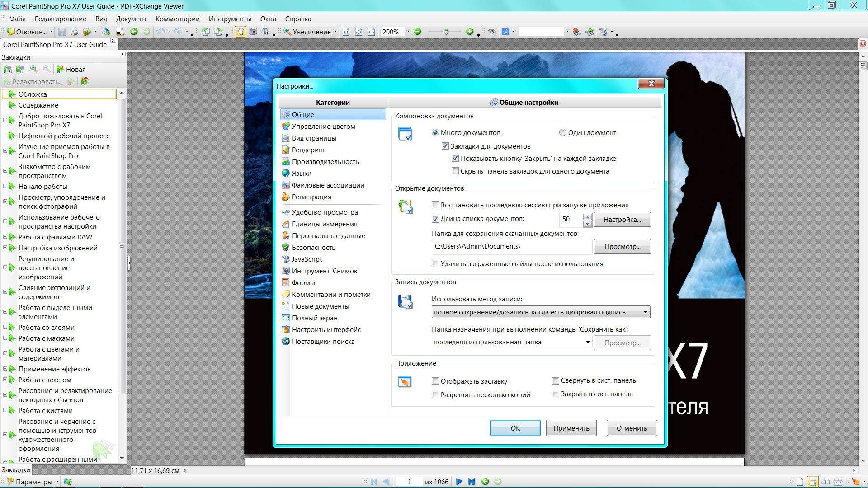The height and width of the screenshot is (488, 868).
Task: Enable 'Отображать заставку' checkbox
Action: 435,381
